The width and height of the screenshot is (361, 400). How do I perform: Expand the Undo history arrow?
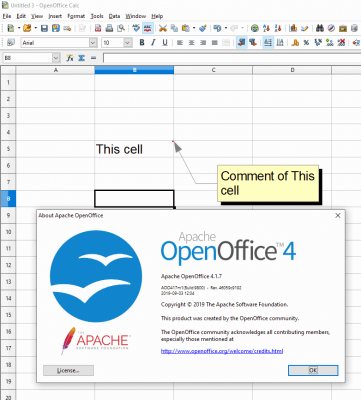[226, 28]
